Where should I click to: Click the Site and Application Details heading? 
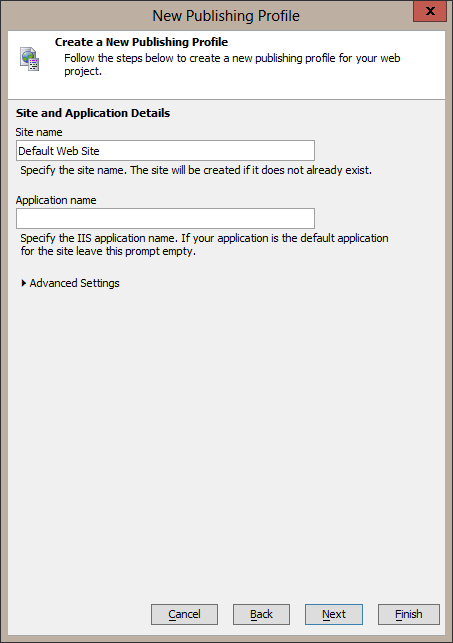click(93, 113)
